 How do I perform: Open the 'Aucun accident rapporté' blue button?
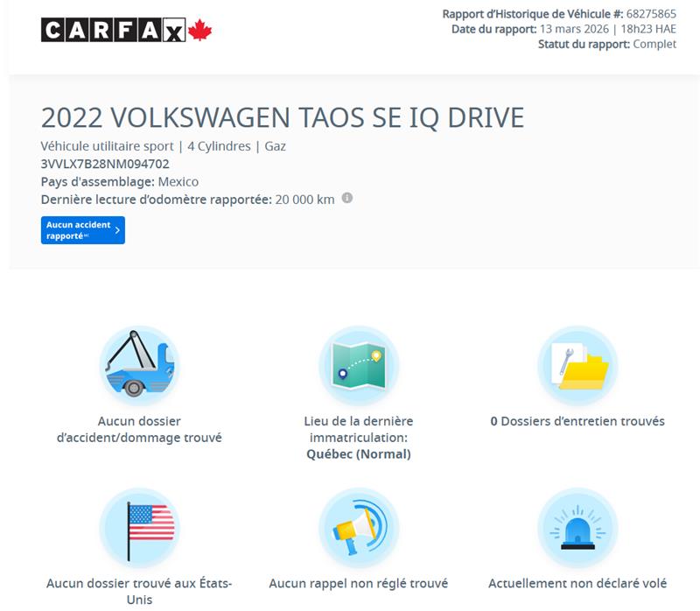pyautogui.click(x=83, y=230)
